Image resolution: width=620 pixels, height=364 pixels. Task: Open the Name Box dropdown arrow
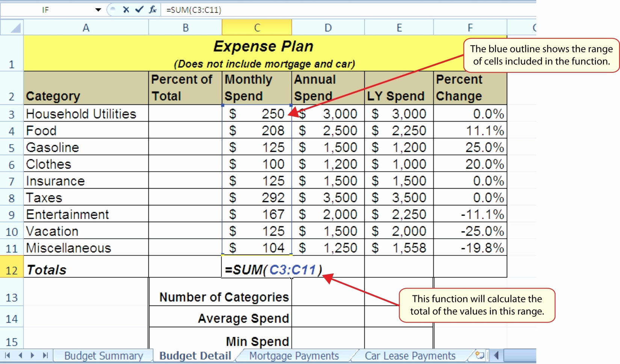(x=98, y=10)
